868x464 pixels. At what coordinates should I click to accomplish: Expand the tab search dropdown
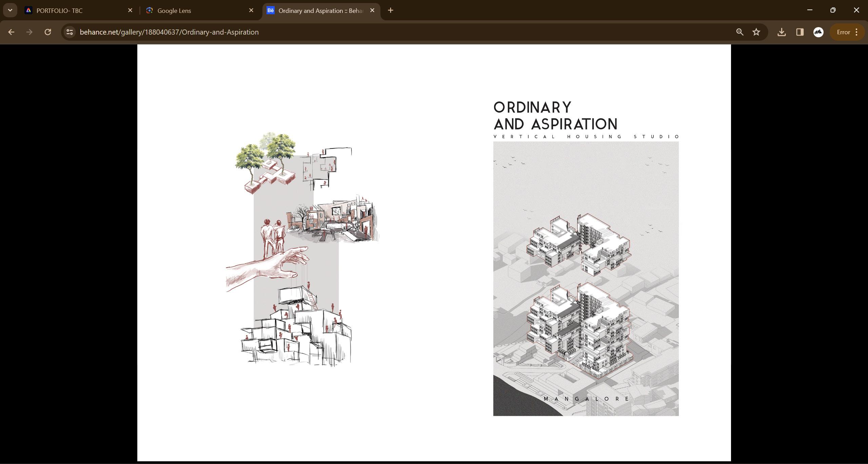10,10
